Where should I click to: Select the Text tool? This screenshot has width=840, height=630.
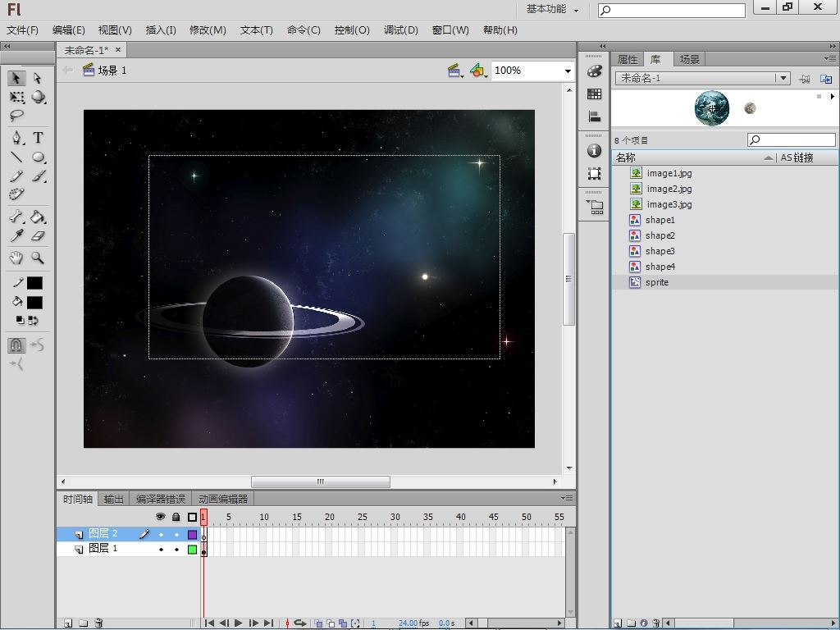tap(38, 138)
